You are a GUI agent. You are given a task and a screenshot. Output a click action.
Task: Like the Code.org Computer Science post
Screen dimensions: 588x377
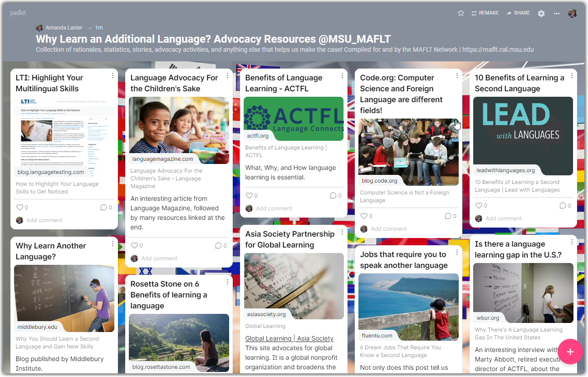tap(364, 216)
